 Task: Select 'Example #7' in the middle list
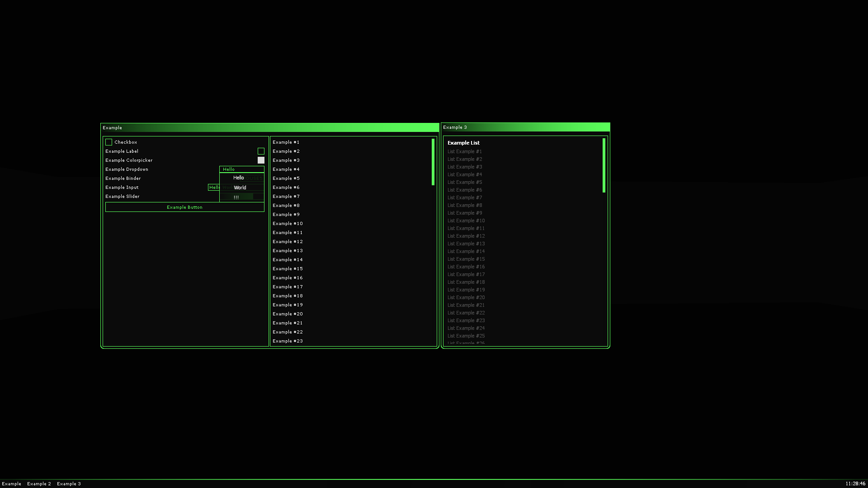286,196
